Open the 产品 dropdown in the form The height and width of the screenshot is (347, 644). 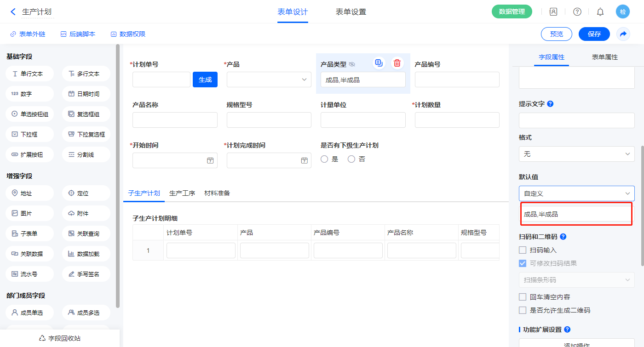(x=269, y=80)
